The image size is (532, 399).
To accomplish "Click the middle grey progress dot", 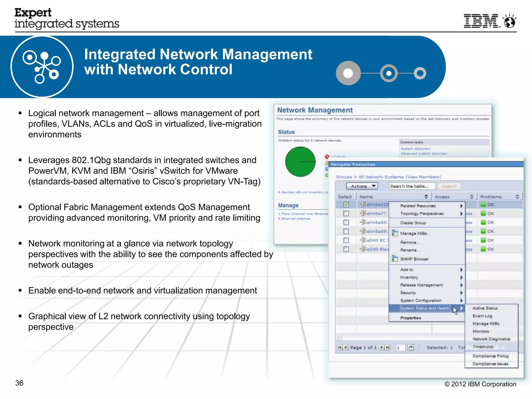I will click(x=389, y=73).
